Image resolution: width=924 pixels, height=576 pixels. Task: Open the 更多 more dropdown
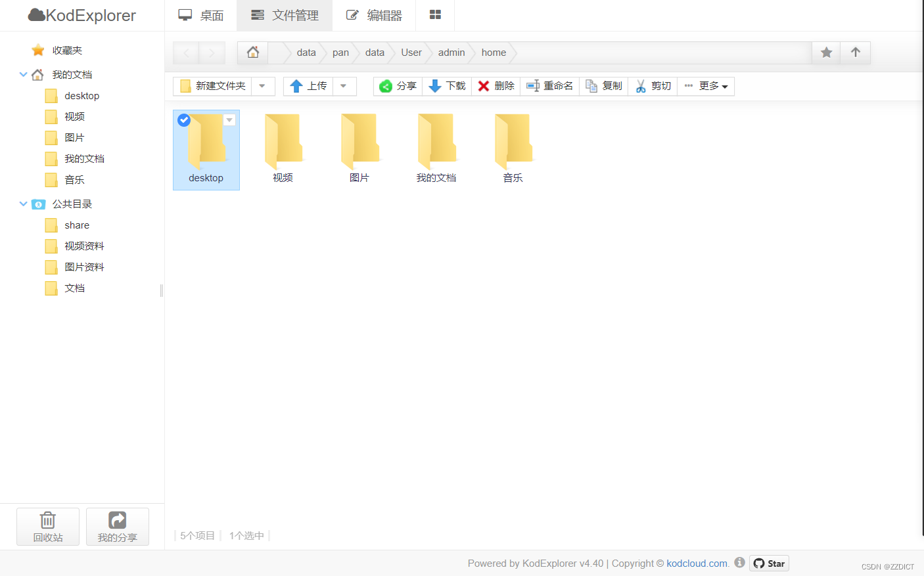(x=706, y=86)
